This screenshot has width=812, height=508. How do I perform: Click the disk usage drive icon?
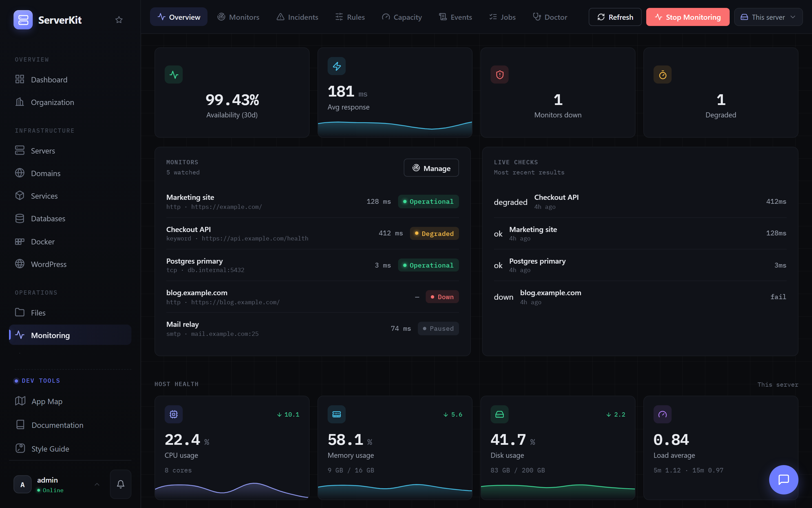pos(500,414)
